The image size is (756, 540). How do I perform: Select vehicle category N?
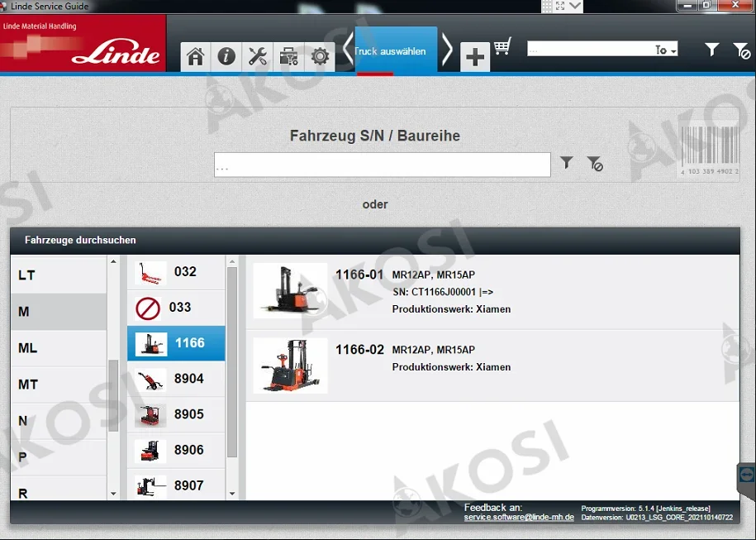coord(59,421)
